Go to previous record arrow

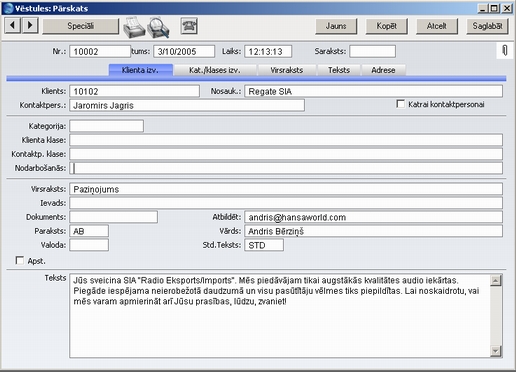click(13, 25)
